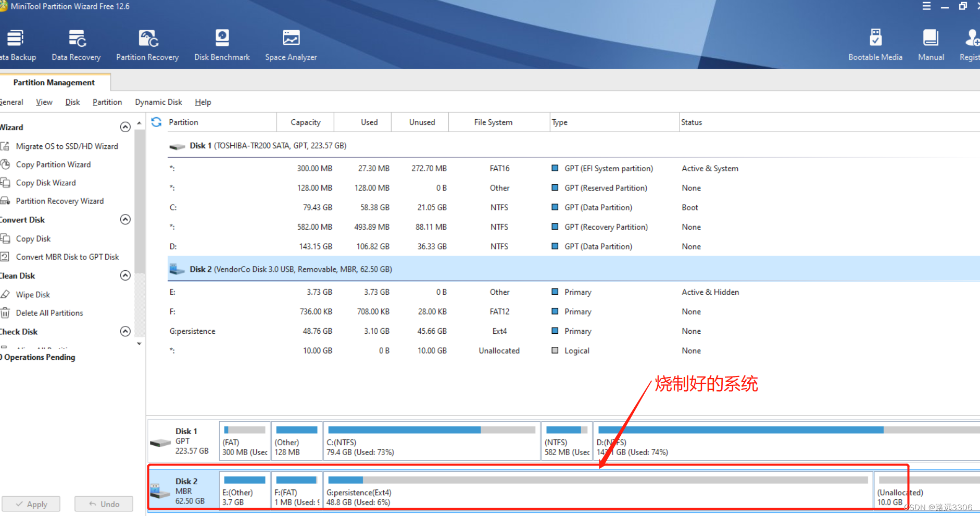980x516 pixels.
Task: Select Disk 2 VendorCo USB header row
Action: (573, 269)
